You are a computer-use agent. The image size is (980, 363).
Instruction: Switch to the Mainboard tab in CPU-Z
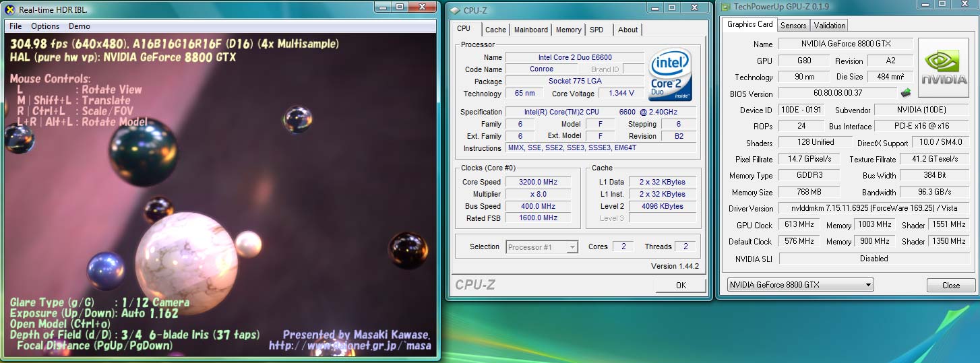[x=531, y=30]
